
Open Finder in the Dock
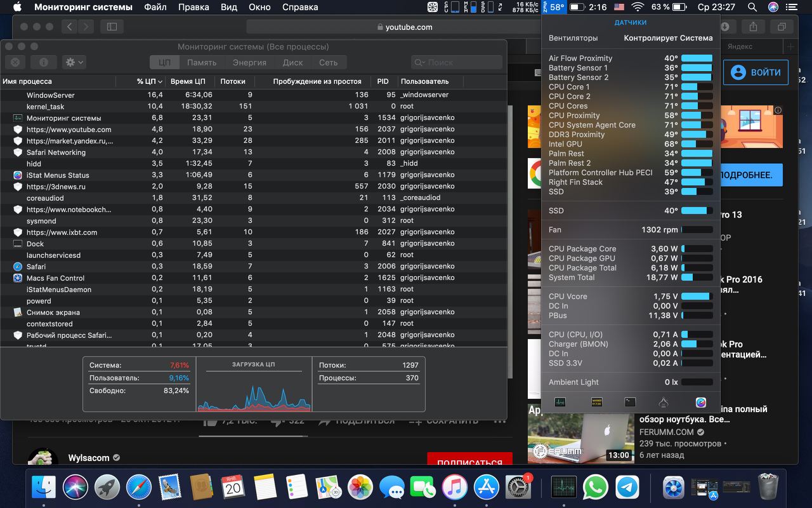(44, 487)
